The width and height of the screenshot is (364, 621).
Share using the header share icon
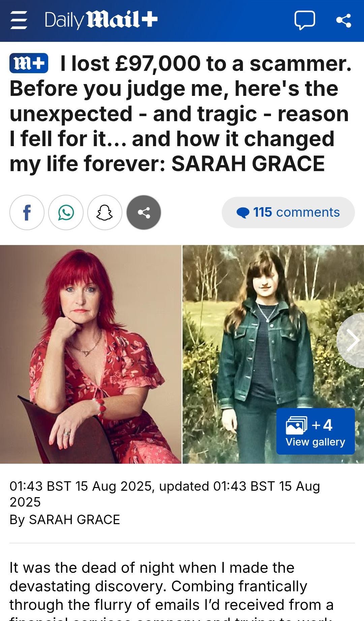[x=344, y=20]
